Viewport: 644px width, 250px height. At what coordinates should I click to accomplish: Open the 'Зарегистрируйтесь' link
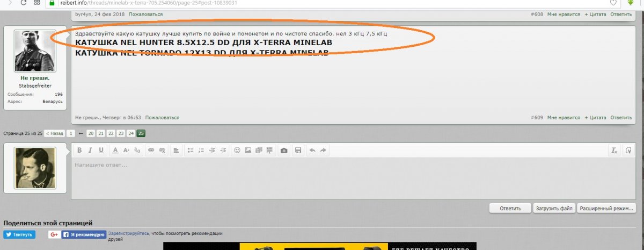(128, 233)
